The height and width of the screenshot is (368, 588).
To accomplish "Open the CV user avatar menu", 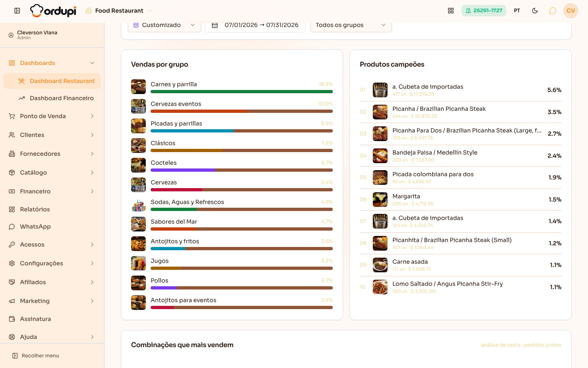I will [x=571, y=11].
